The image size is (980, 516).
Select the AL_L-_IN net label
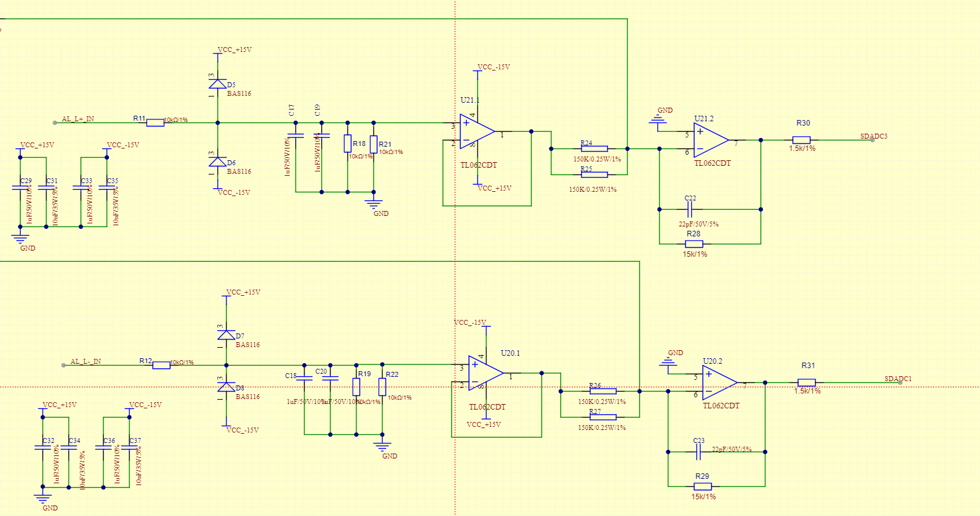coord(85,361)
